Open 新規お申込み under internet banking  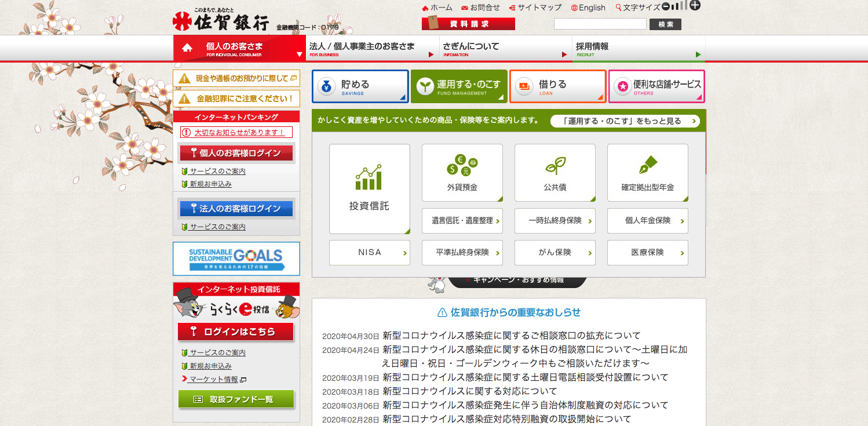coord(210,184)
